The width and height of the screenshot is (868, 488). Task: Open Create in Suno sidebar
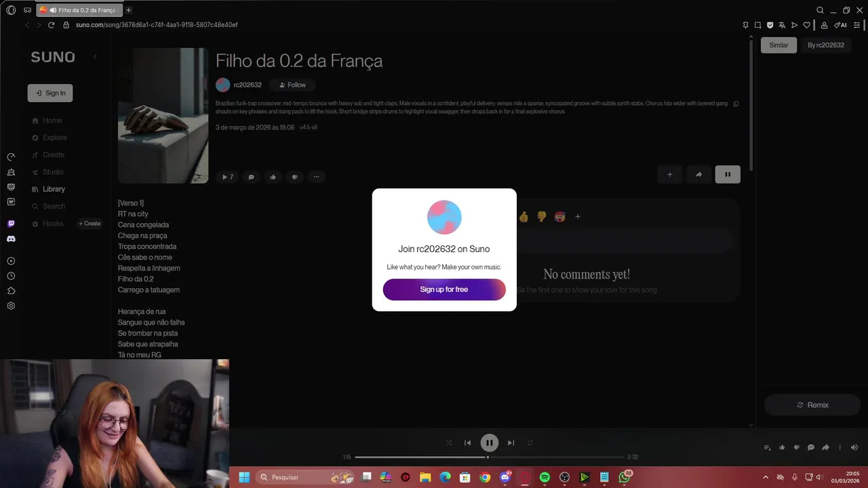(x=48, y=155)
